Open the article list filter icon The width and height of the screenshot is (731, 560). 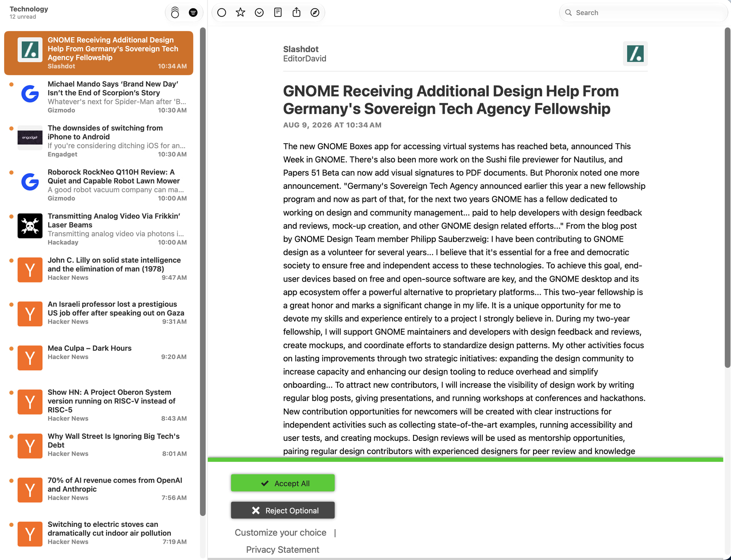pos(193,13)
